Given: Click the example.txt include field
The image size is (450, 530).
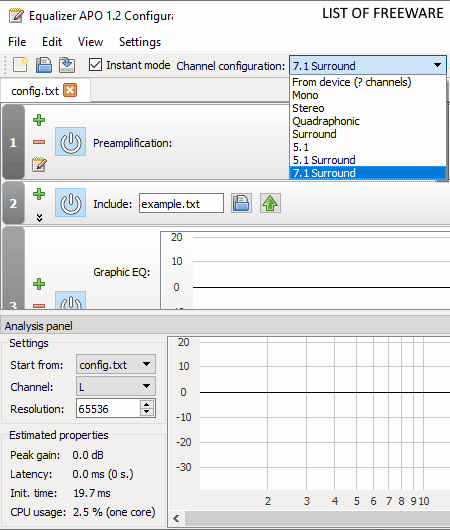Looking at the screenshot, I should (181, 203).
